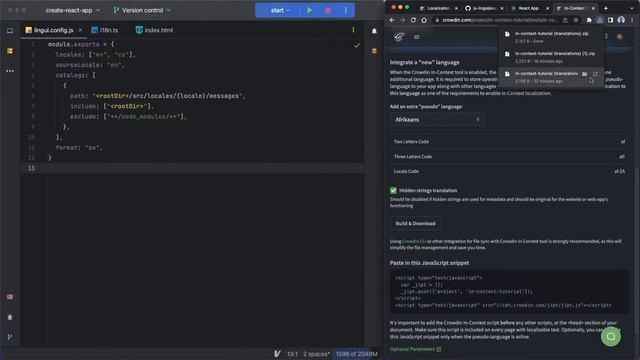This screenshot has height=360, width=640.
Task: Switch to index.html editor tab
Action: 154,30
